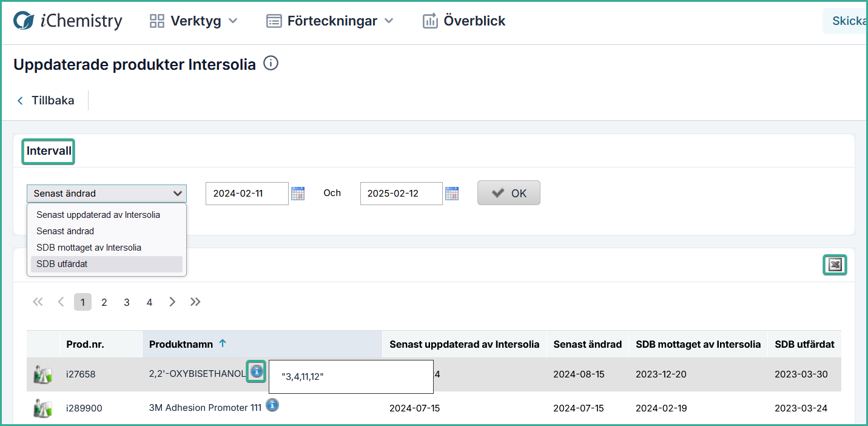
Task: Open the Förteckningar menu
Action: tap(330, 21)
